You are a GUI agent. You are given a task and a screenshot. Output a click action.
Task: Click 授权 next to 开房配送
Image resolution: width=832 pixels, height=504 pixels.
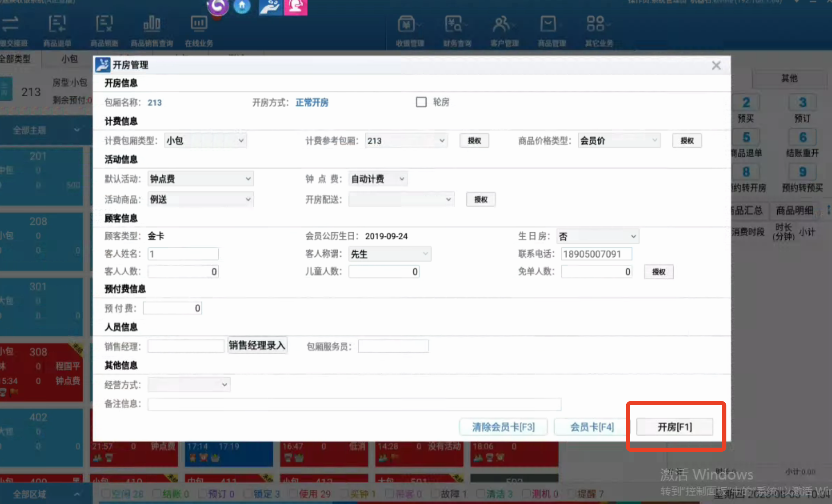(481, 199)
